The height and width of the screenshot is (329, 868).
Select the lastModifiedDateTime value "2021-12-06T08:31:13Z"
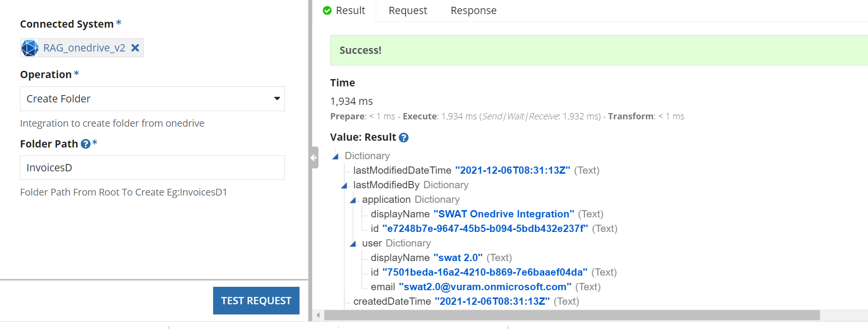(x=513, y=170)
